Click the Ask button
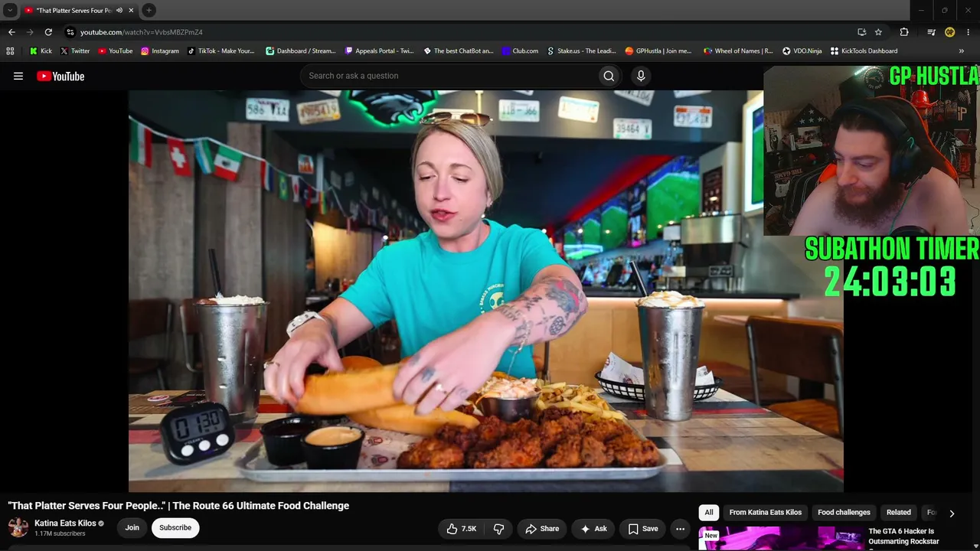The image size is (980, 551). 593,529
